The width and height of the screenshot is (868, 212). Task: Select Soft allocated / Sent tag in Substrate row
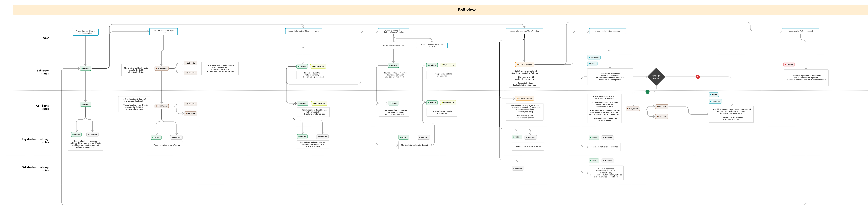525,64
